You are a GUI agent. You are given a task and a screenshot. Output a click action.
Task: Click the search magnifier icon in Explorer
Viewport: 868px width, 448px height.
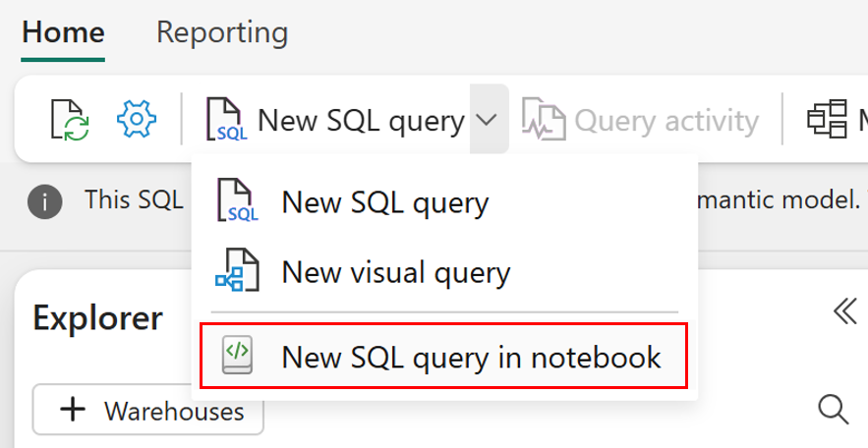click(833, 409)
